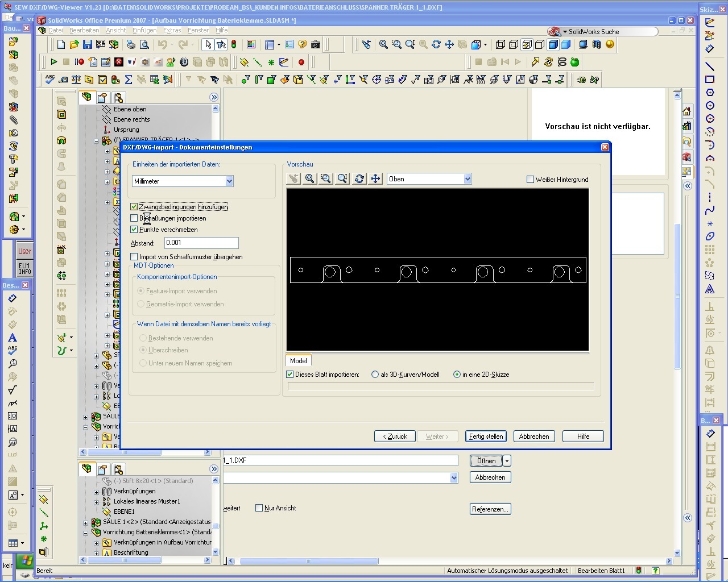Click the Wireframe display icon
The height and width of the screenshot is (582, 728).
click(x=500, y=44)
